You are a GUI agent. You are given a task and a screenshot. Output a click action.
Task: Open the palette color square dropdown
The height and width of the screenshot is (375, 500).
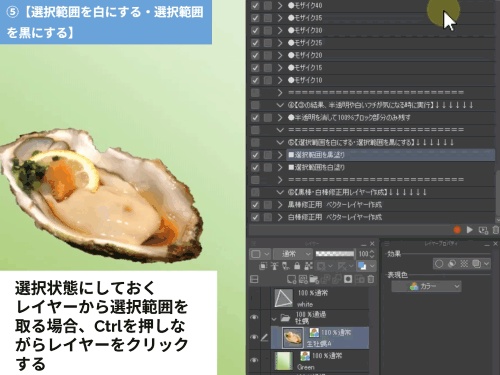260,254
